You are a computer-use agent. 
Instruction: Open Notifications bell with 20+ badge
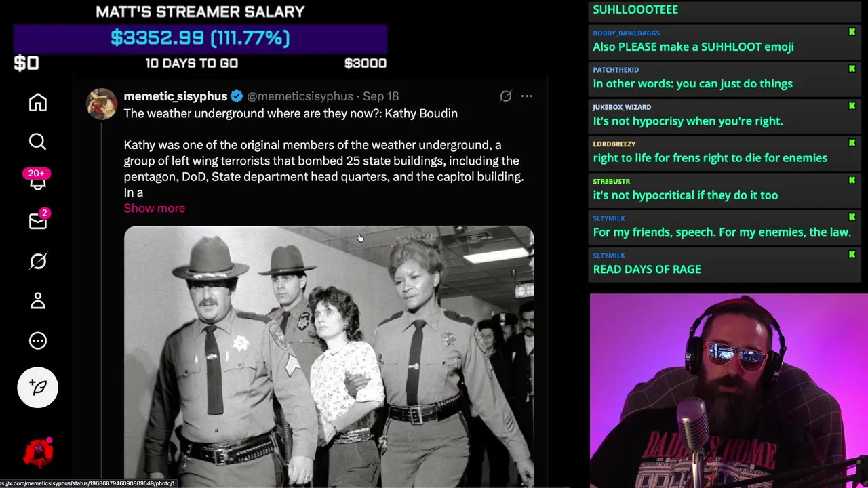(37, 180)
